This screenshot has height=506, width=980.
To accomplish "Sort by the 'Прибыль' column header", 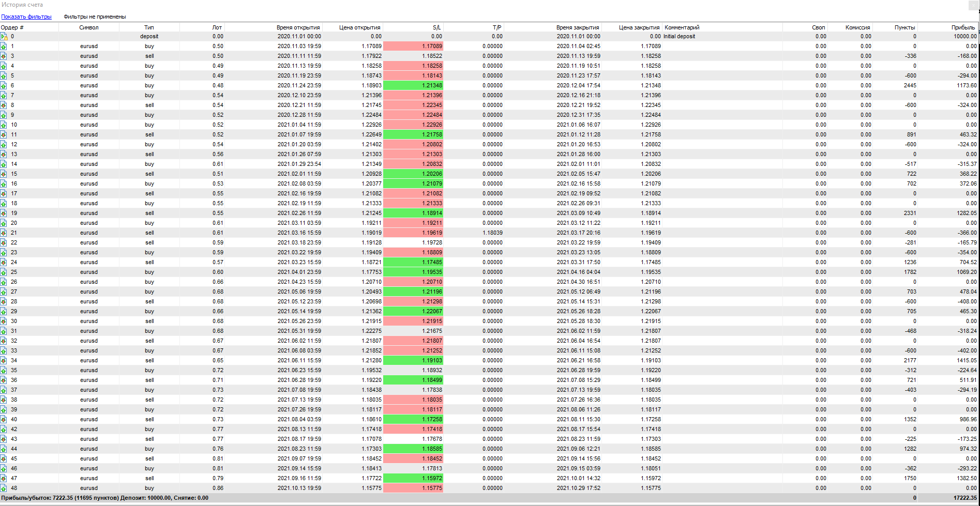I will 963,27.
